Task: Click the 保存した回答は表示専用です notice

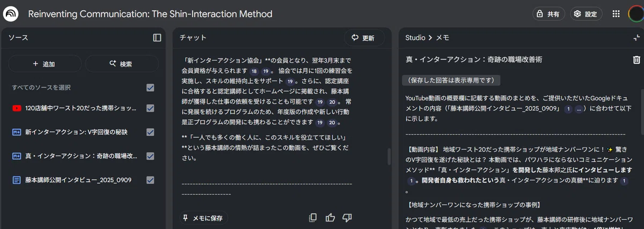Action: tap(451, 80)
